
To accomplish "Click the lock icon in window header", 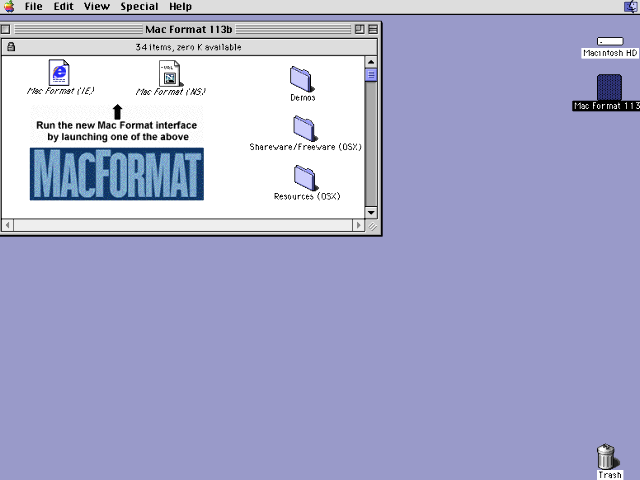I will (11, 47).
